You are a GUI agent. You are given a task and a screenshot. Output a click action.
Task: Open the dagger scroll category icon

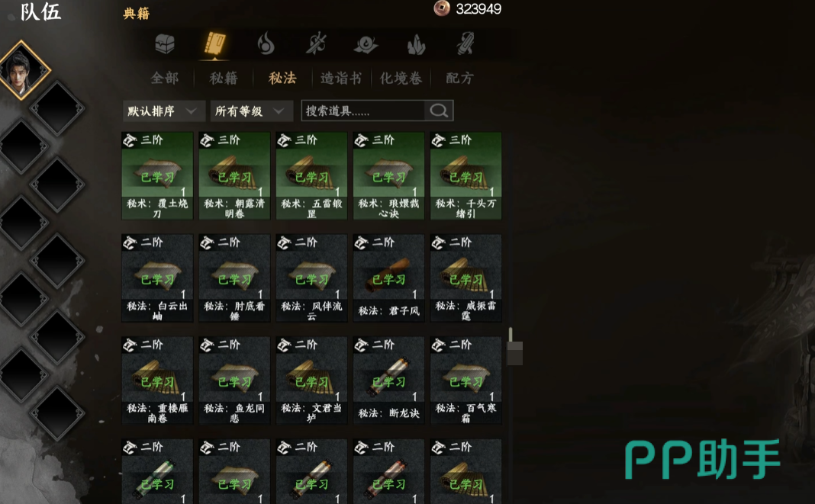tap(465, 43)
